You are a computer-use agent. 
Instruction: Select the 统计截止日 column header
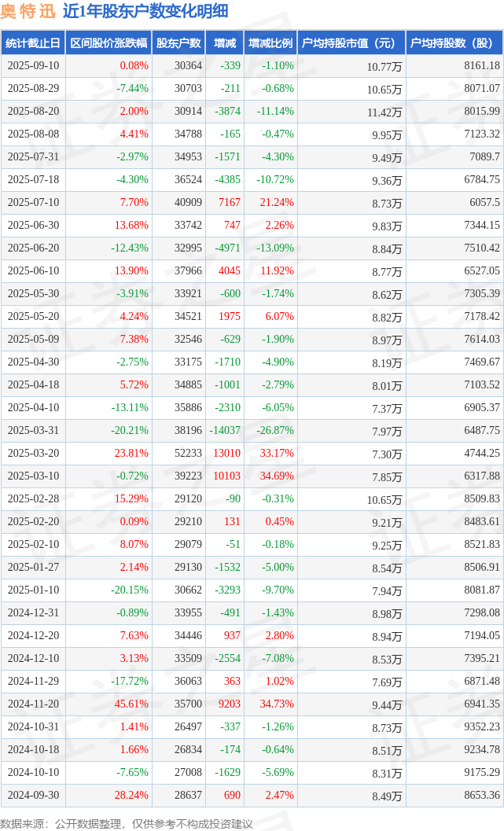click(x=32, y=43)
